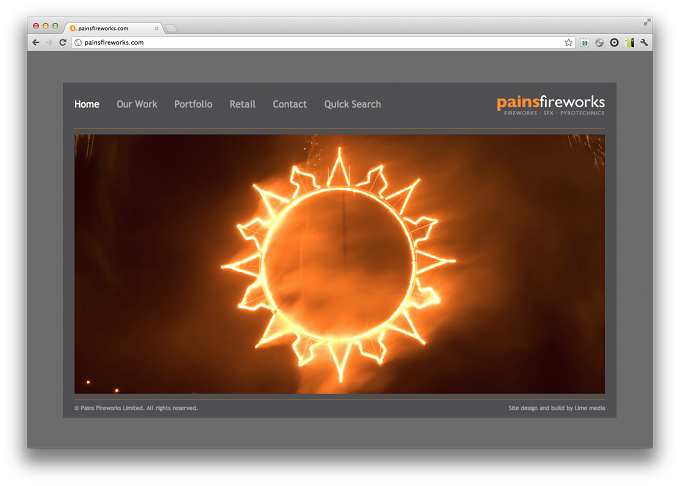Click the browser forward arrow
The width and height of the screenshot is (680, 486).
pos(49,42)
